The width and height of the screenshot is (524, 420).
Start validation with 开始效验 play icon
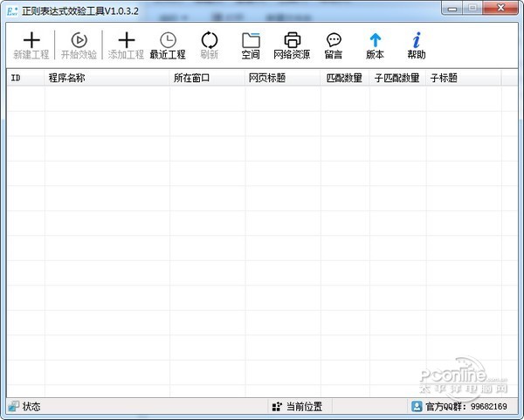tap(79, 40)
